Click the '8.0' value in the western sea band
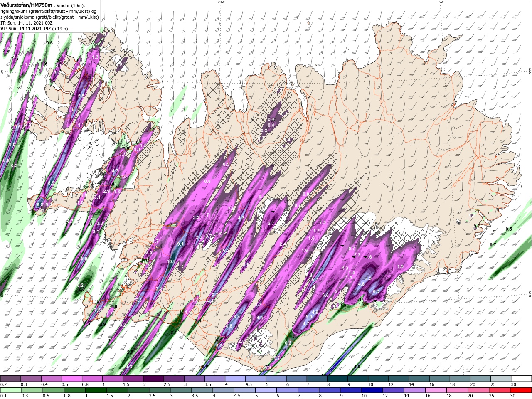This screenshot has width=532, height=399. pyautogui.click(x=12, y=145)
